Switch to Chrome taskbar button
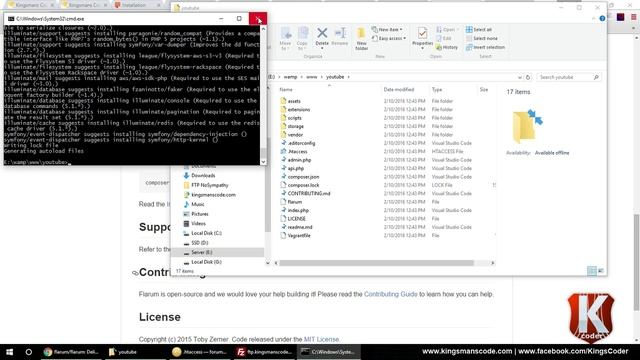Image resolution: width=640 pixels, height=360 pixels. pyautogui.click(x=71, y=352)
